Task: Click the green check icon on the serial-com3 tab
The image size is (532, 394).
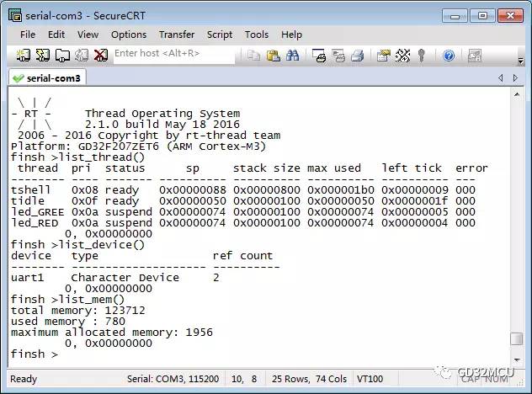Action: click(x=18, y=78)
